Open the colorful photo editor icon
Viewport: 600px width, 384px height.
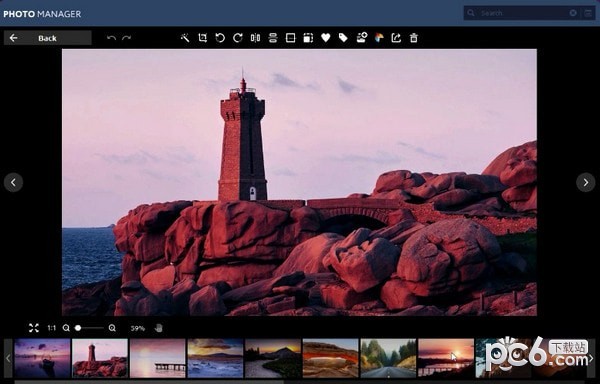pyautogui.click(x=379, y=37)
